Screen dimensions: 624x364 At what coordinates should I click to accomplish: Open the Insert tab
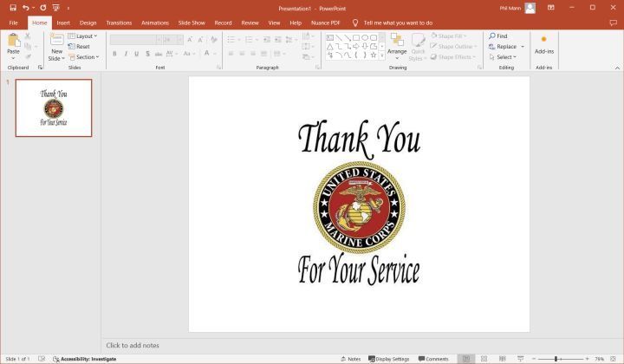(63, 23)
